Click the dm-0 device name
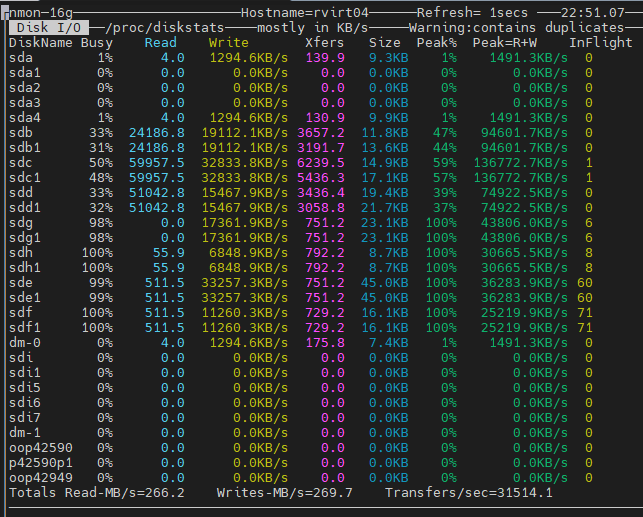Image resolution: width=643 pixels, height=517 pixels. point(24,342)
